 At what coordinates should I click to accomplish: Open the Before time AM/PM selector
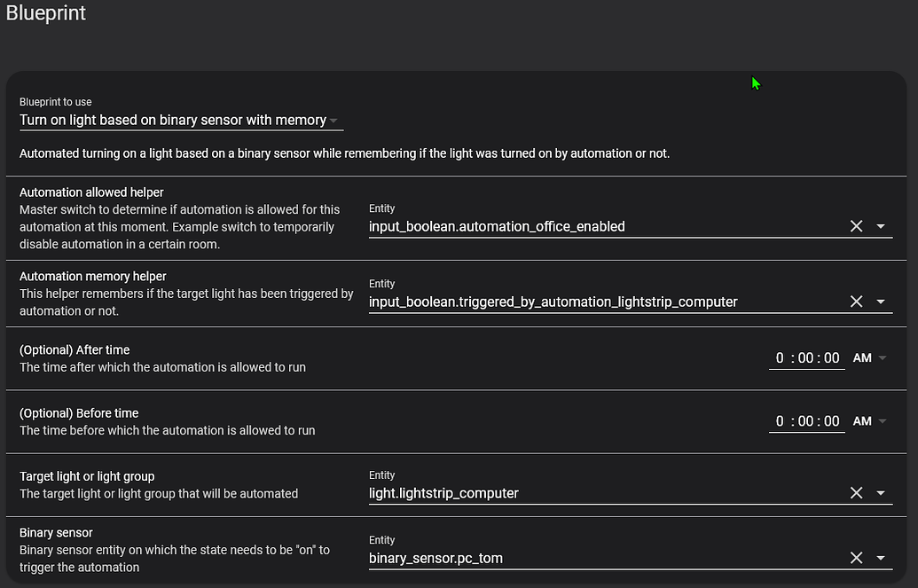(869, 421)
